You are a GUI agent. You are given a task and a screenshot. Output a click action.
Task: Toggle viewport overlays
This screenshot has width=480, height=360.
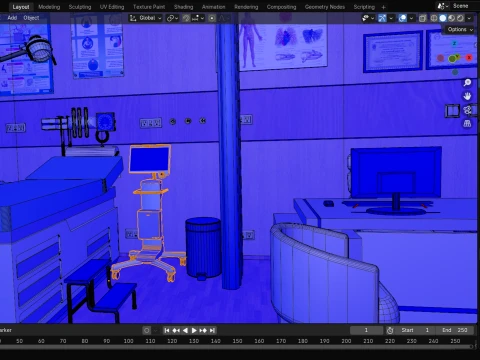[403, 18]
